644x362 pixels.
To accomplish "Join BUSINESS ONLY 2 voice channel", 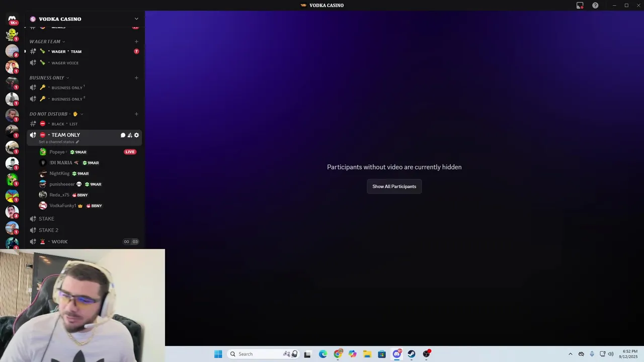I will [x=84, y=99].
